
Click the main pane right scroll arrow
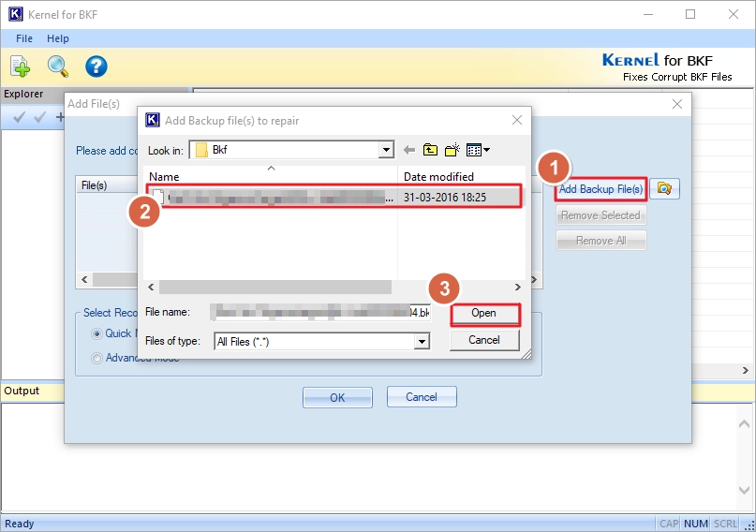(x=746, y=370)
